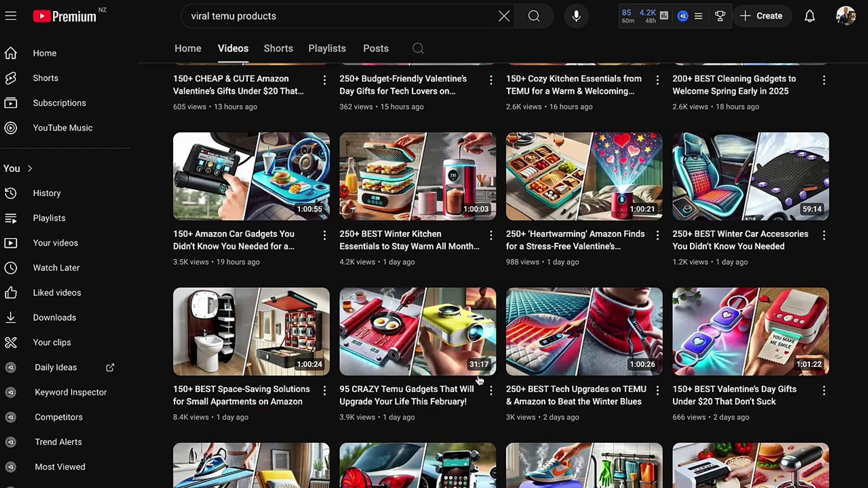Open the Daily Ideas external link
The image size is (868, 488).
pos(110,367)
